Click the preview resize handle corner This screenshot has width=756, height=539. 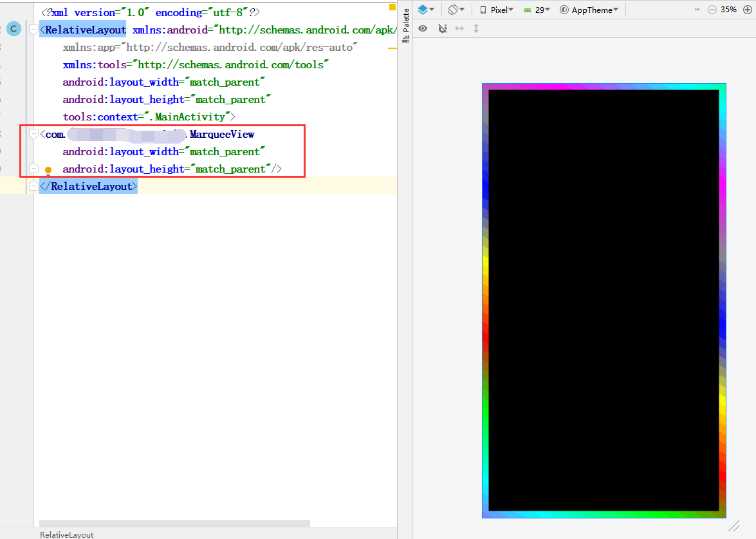[734, 526]
